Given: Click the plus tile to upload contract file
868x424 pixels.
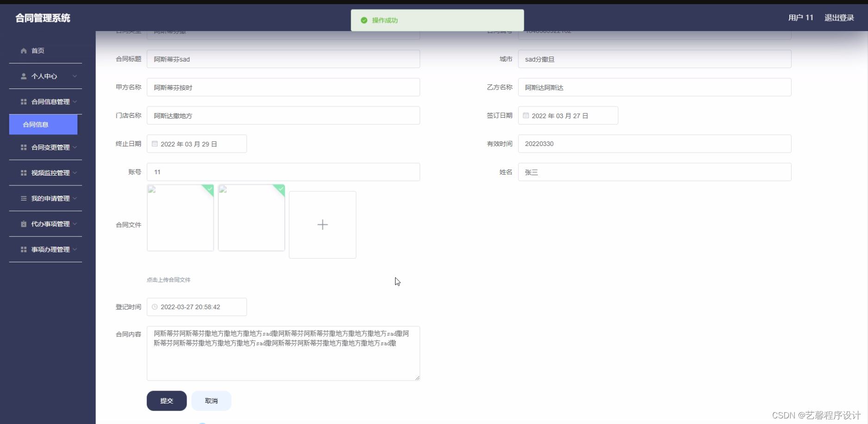Looking at the screenshot, I should click(x=322, y=224).
